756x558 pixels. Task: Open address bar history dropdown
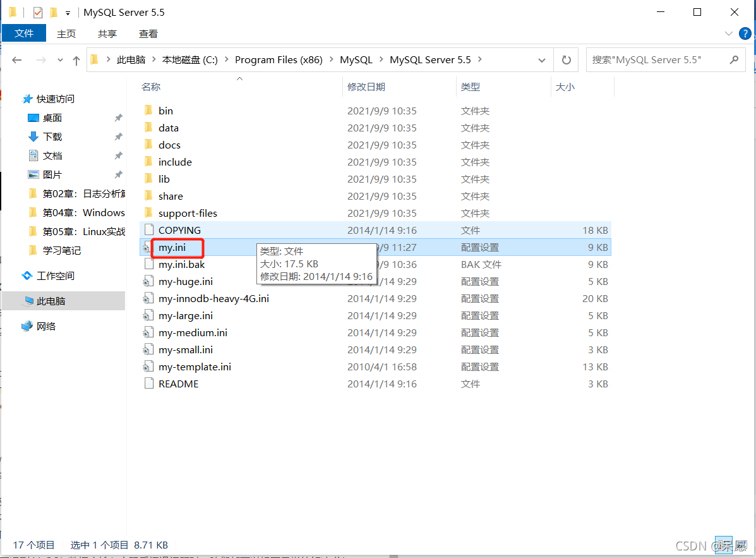541,60
